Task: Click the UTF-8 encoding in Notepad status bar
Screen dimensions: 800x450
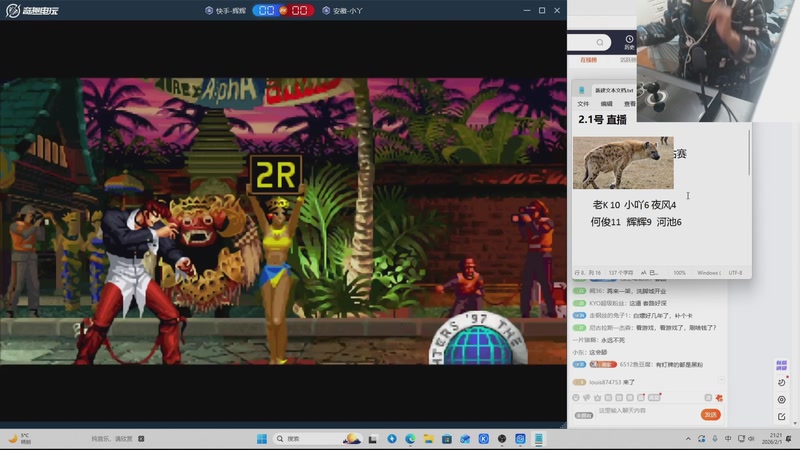Action: tap(735, 273)
